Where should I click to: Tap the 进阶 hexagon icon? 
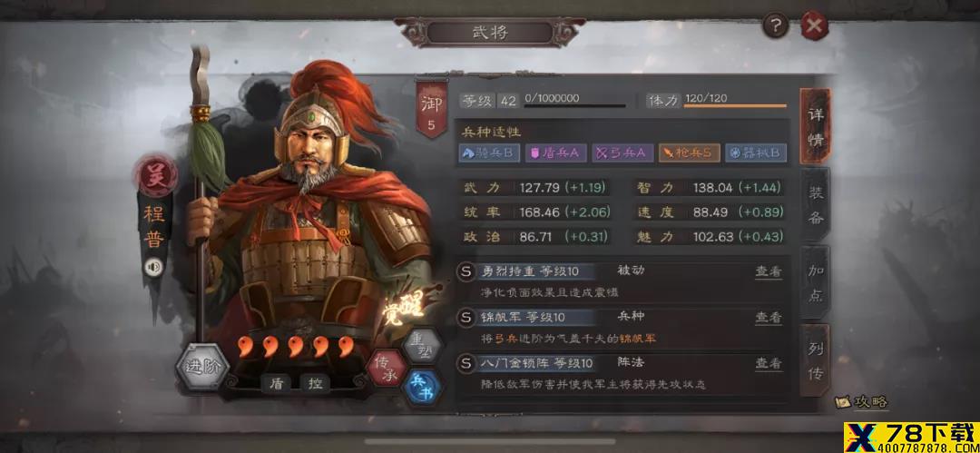pyautogui.click(x=201, y=367)
